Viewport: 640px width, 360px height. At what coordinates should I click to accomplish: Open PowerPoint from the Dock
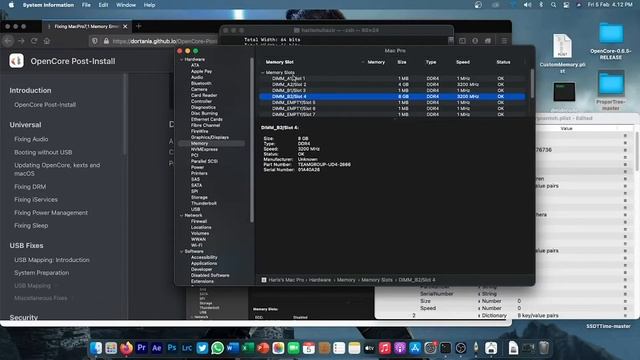pos(263,348)
